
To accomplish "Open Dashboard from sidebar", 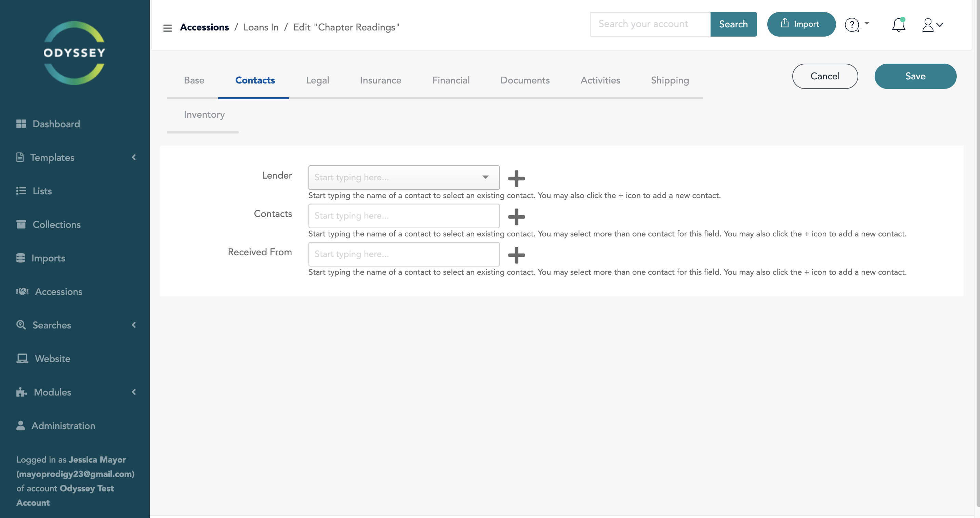I will point(56,124).
